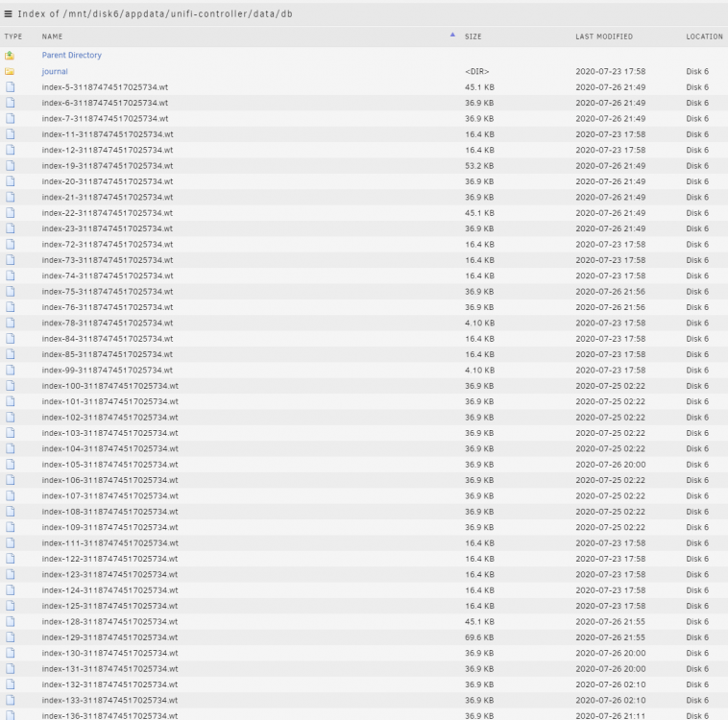Click file icon for index-85 row
This screenshot has height=720, width=728.
(x=11, y=354)
